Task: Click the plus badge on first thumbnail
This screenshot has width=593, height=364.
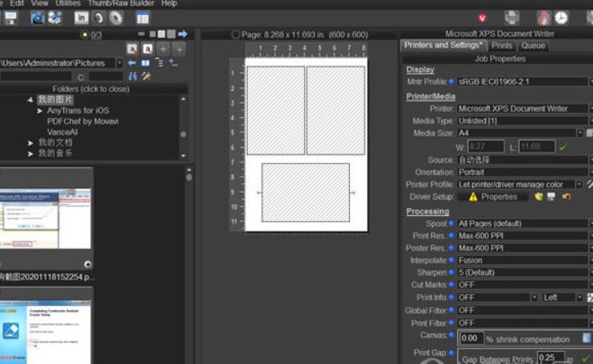Action: tap(88, 264)
